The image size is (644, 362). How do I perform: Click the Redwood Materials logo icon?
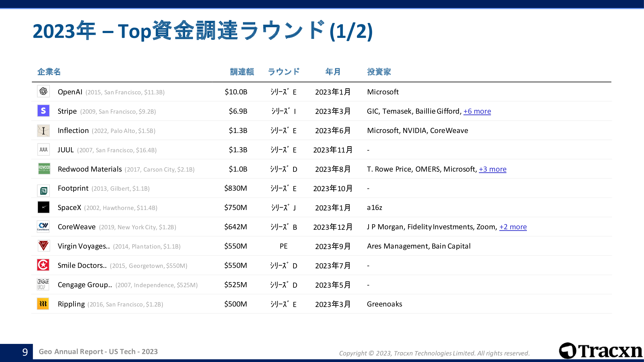point(44,169)
